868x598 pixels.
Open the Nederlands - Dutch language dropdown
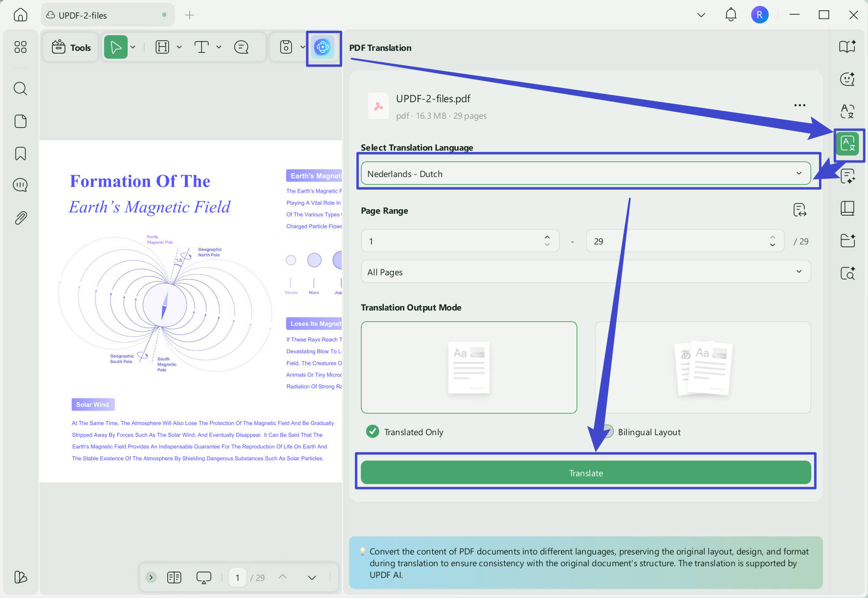pos(586,174)
